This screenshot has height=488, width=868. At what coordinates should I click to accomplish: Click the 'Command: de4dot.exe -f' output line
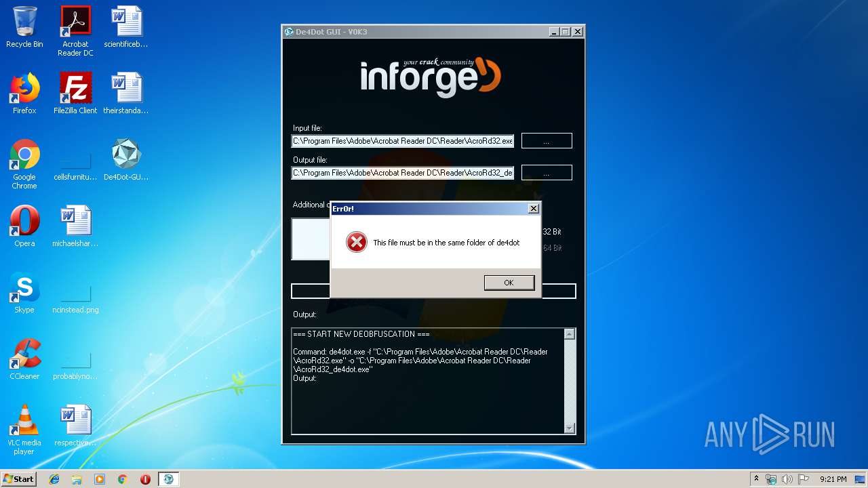click(x=420, y=352)
